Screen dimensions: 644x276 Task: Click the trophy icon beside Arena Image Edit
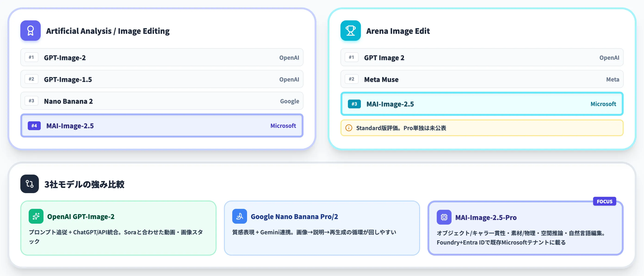tap(350, 31)
